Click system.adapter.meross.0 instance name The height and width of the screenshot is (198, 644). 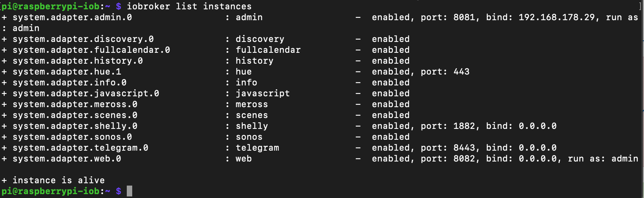click(75, 104)
